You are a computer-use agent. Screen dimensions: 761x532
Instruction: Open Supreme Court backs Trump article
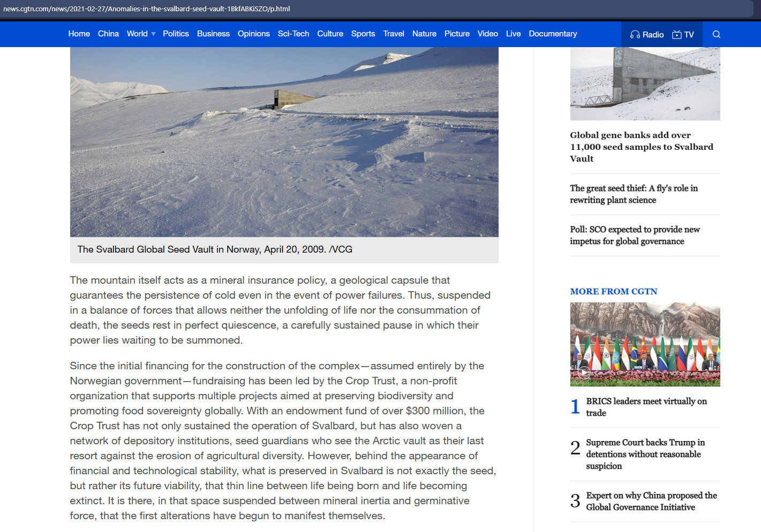(x=645, y=454)
